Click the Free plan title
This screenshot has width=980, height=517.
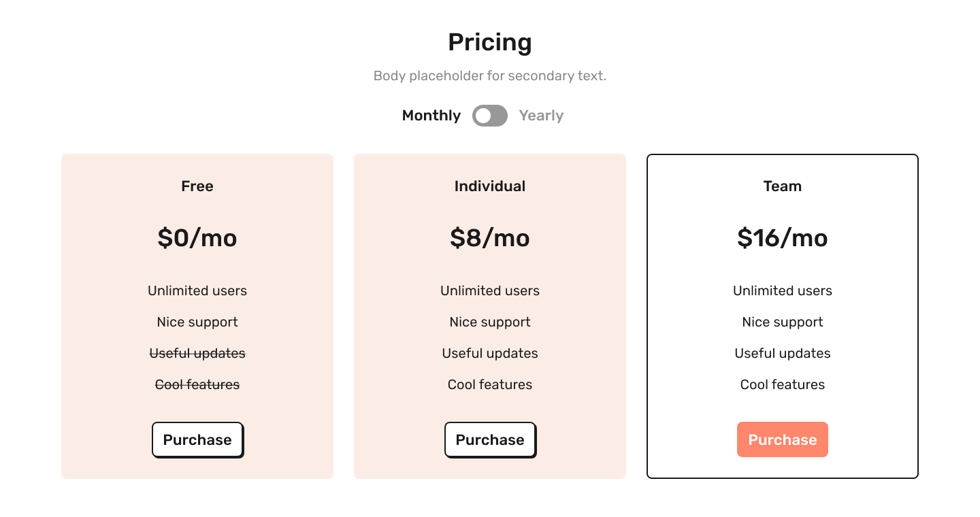click(x=197, y=186)
